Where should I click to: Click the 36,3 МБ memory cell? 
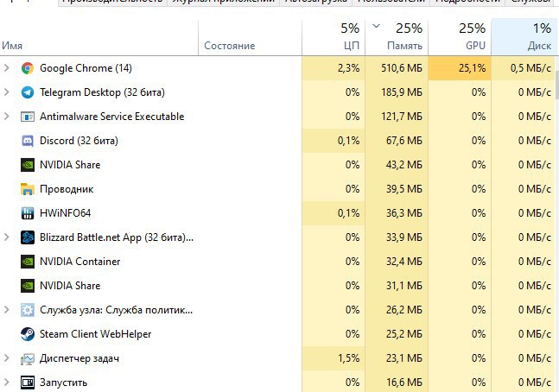397,213
